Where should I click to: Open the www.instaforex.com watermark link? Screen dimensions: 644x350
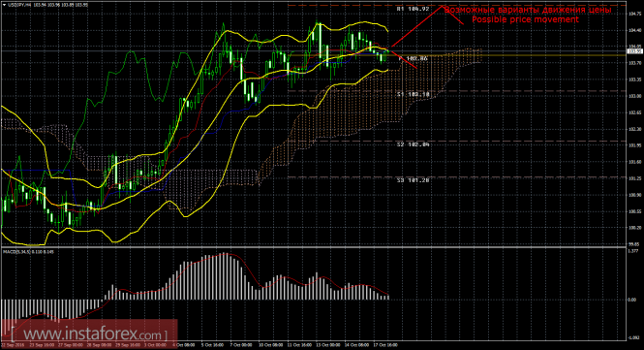click(89, 334)
